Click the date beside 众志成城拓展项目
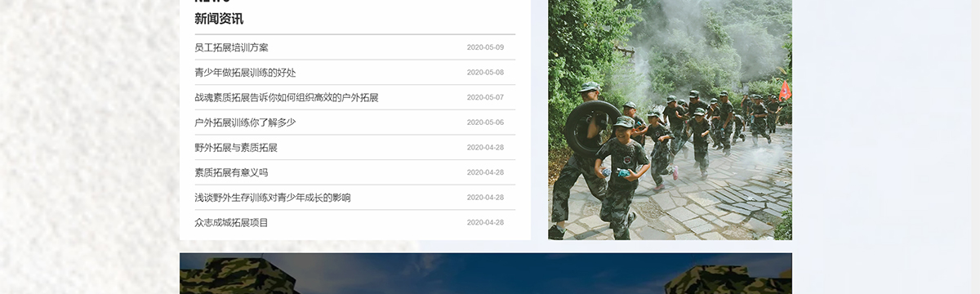Screen dimensions: 980x294 [x=485, y=222]
